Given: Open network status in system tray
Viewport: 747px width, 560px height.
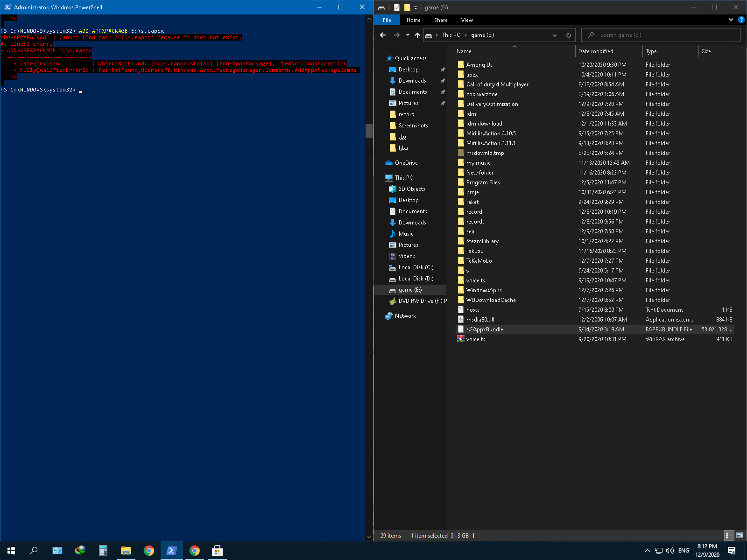Looking at the screenshot, I should coord(659,551).
